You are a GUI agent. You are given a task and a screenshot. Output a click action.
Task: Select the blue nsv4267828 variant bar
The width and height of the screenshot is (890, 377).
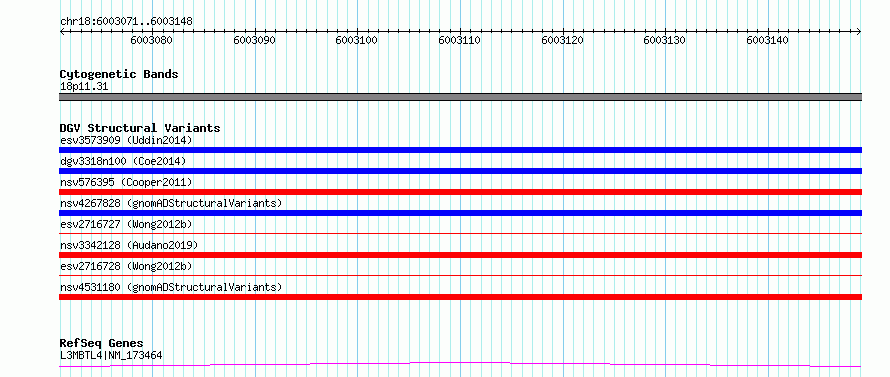point(460,213)
